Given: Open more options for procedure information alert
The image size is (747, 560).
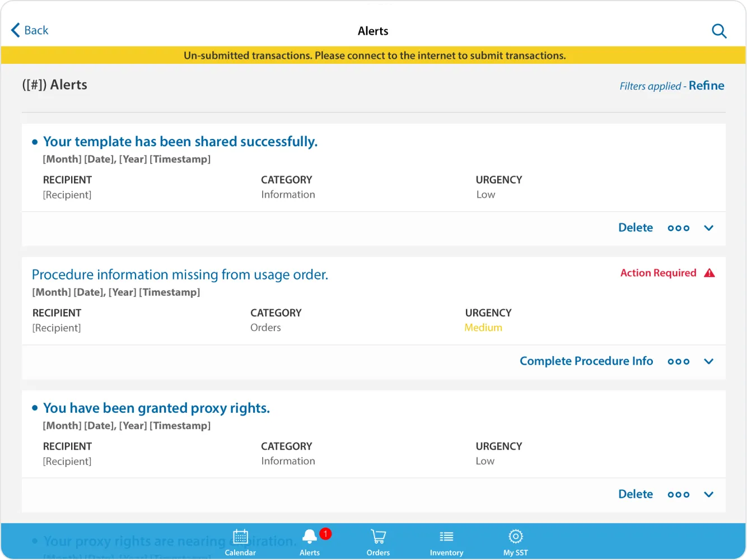Looking at the screenshot, I should [x=679, y=361].
